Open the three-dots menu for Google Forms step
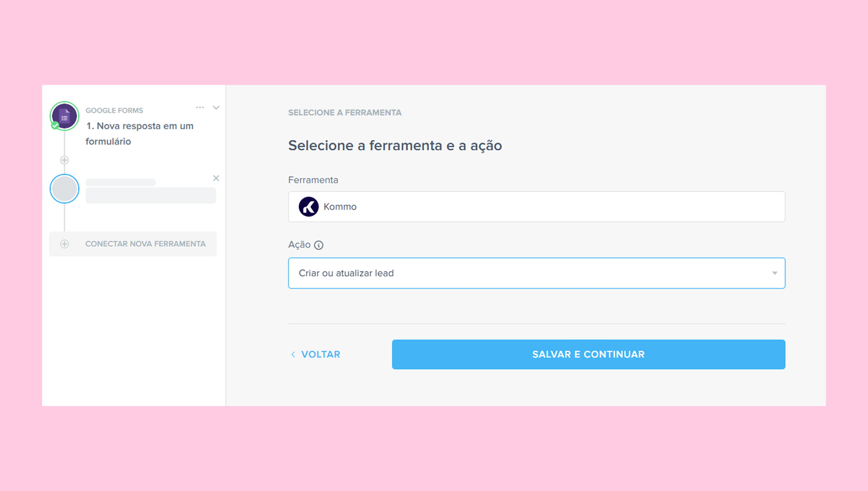Screen dimensions: 868x491 pos(200,107)
